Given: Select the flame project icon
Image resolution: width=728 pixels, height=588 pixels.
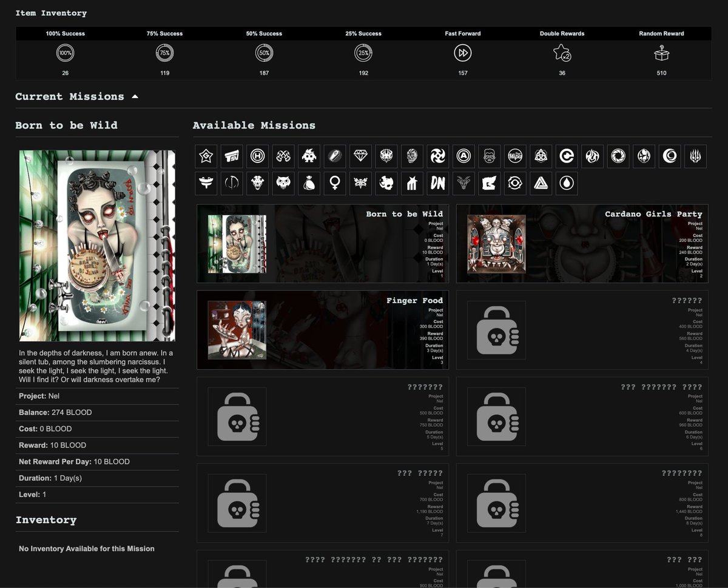Looking at the screenshot, I should click(593, 156).
